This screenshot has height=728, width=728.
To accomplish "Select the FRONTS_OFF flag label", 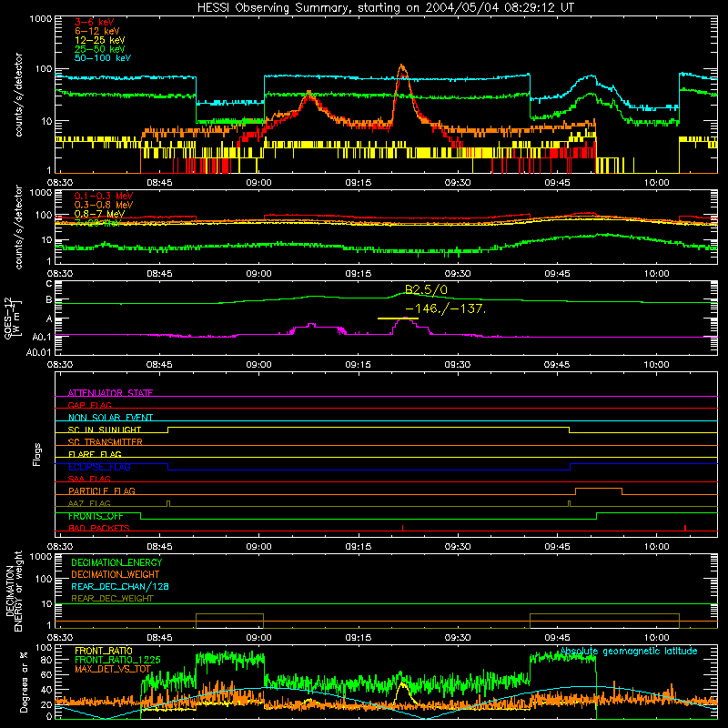I will click(96, 516).
